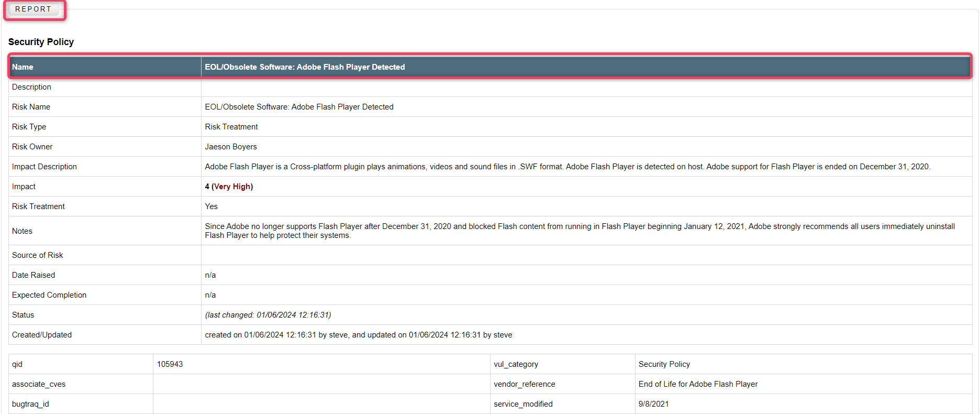Click the vendor_reference field label
Image resolution: width=980 pixels, height=414 pixels.
524,384
